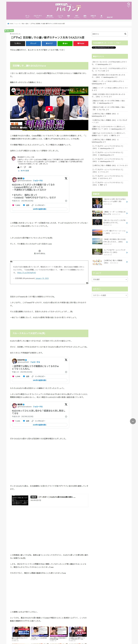This screenshot has width=138, height=644.
Task: Open the about ME menu item
Action: click(x=110, y=17)
